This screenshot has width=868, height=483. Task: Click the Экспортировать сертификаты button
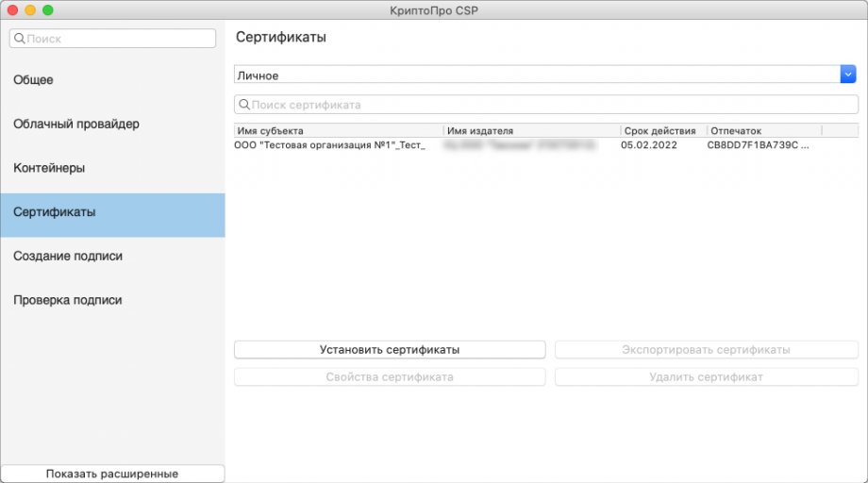click(x=706, y=350)
